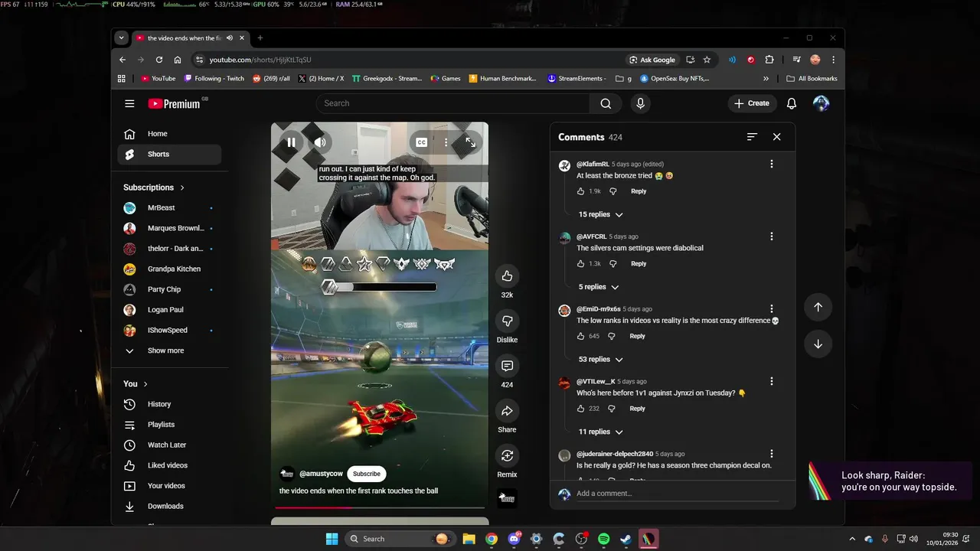Like VTILew__K's comment
The height and width of the screenshot is (551, 980).
coord(580,409)
